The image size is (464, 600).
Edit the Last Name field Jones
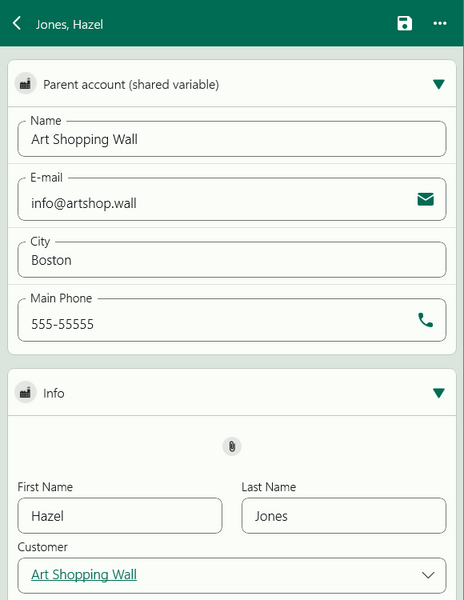344,516
